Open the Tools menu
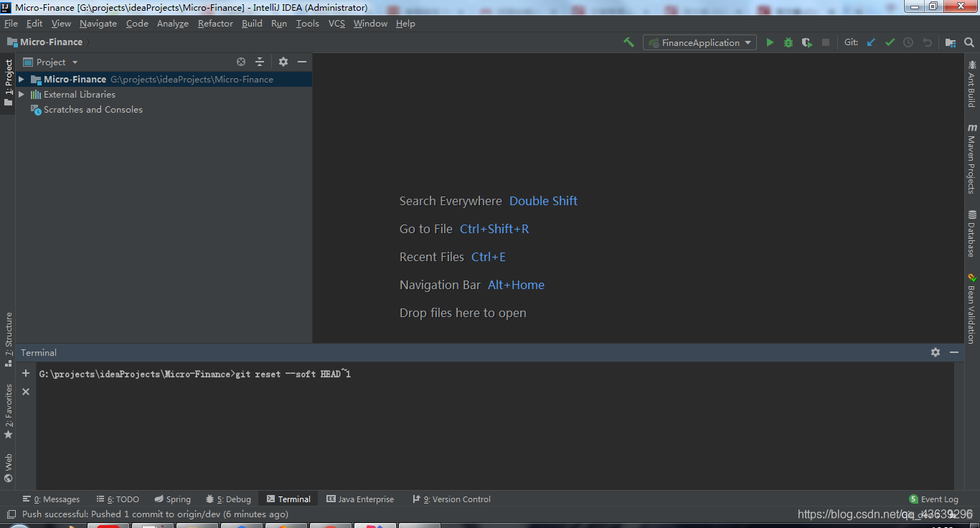980x528 pixels. tap(308, 24)
